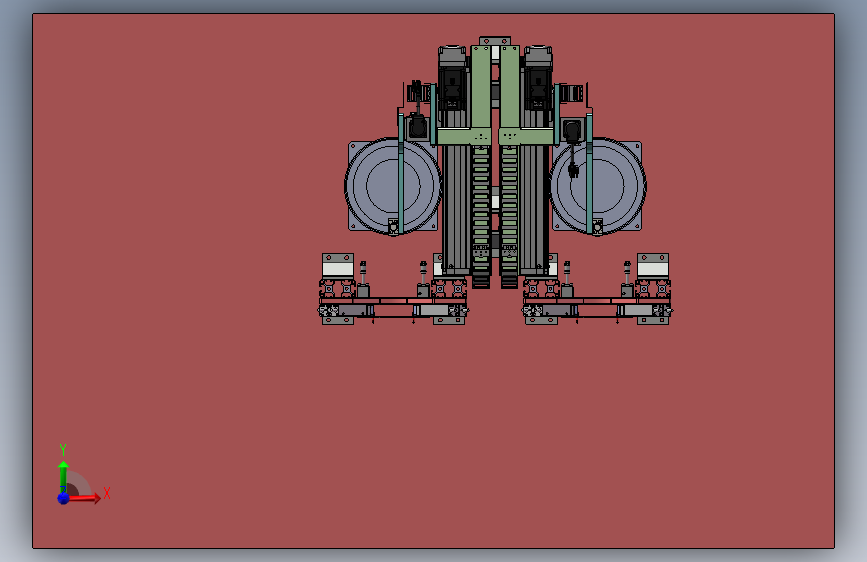This screenshot has height=562, width=867.
Task: Select the right circular disc part of the model
Action: [598, 186]
